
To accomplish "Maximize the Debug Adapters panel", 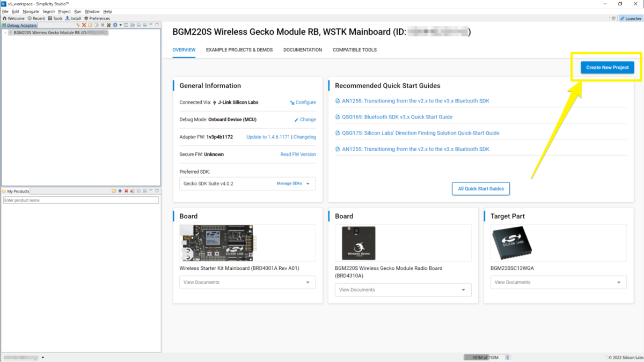I will pyautogui.click(x=157, y=25).
